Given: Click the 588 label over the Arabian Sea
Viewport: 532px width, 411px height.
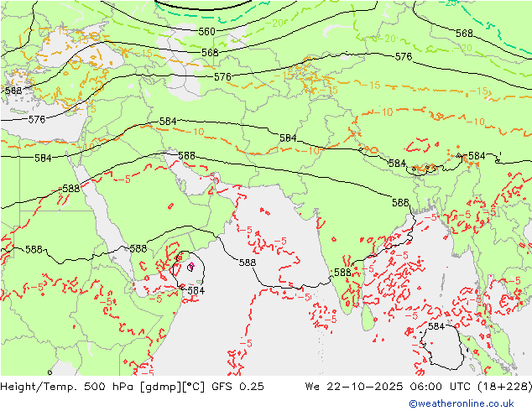Looking at the screenshot, I should [x=248, y=263].
